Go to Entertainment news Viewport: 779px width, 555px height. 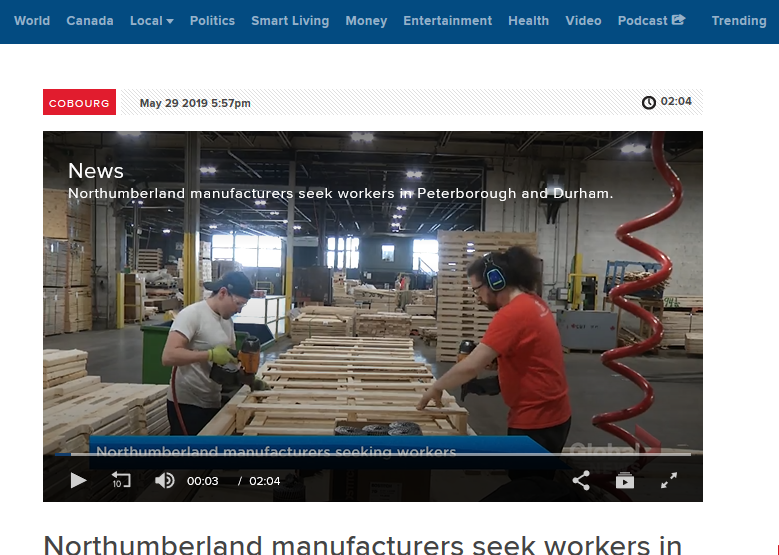[448, 21]
